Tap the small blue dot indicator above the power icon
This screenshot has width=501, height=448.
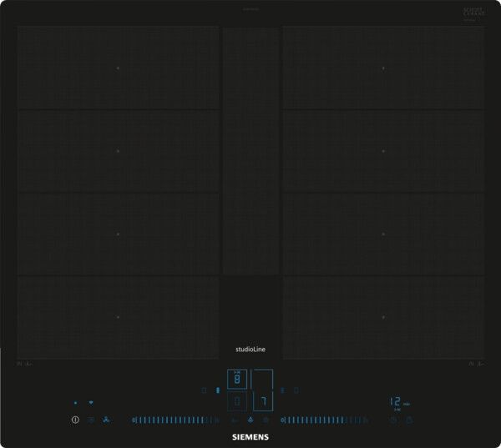(74, 402)
